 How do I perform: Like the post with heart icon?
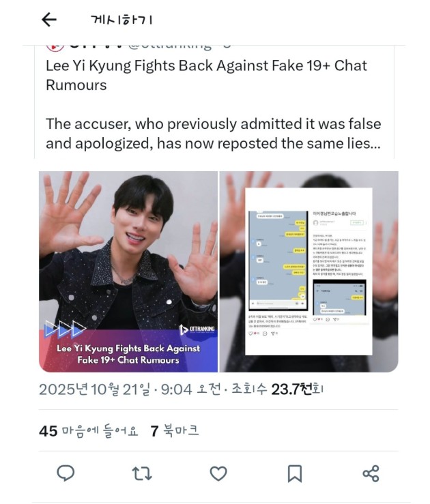coord(218,474)
